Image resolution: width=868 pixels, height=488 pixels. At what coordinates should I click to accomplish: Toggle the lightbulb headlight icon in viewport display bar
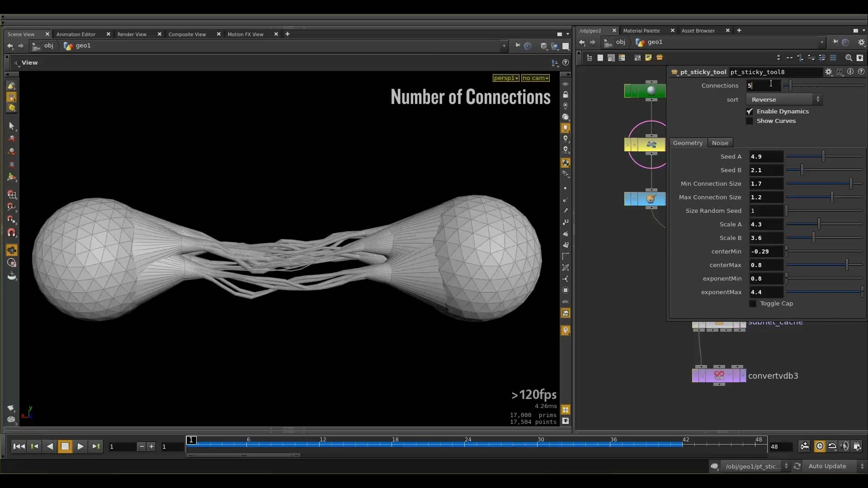coord(566,128)
